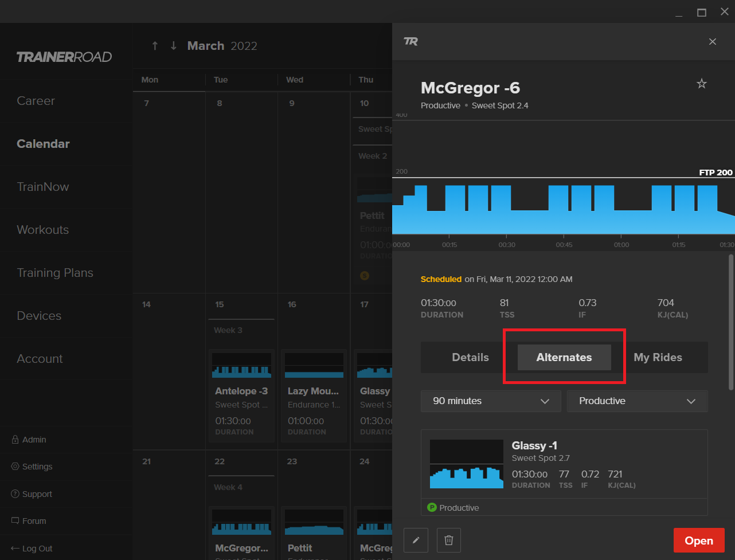Open the Workouts section
735x560 pixels.
pos(42,230)
